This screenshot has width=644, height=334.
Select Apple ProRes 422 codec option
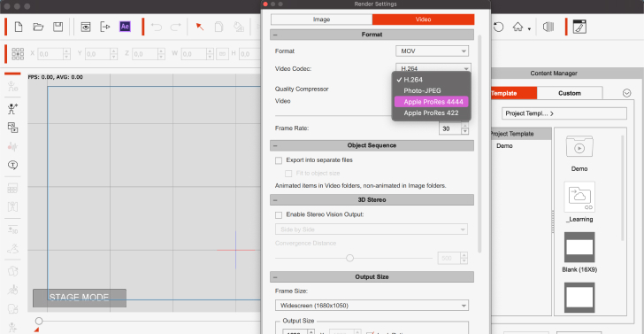(x=432, y=113)
